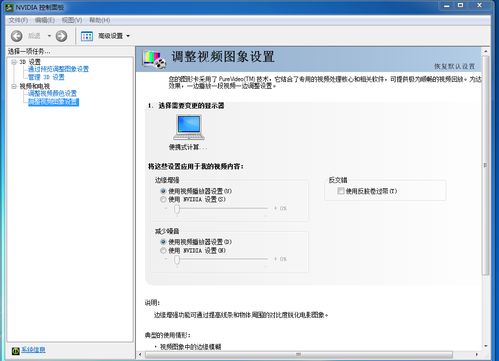This screenshot has width=499, height=361.
Task: Click the vertical scrollbar down arrow
Action: point(485,346)
